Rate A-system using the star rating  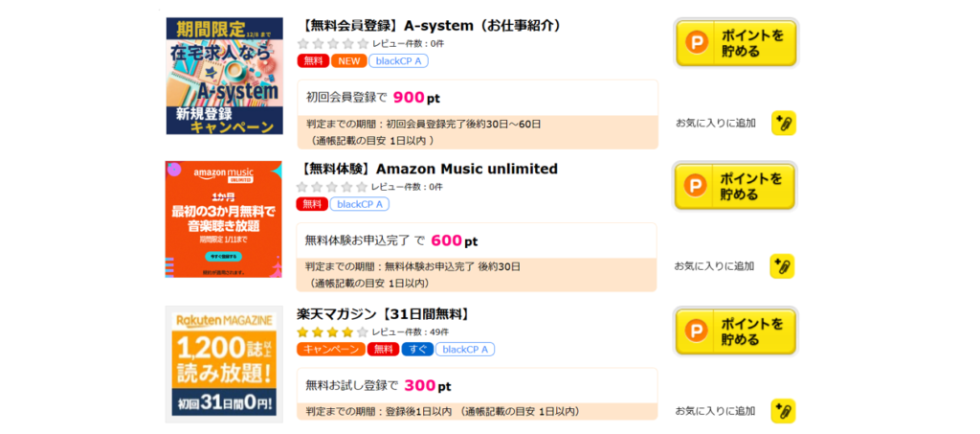[333, 44]
